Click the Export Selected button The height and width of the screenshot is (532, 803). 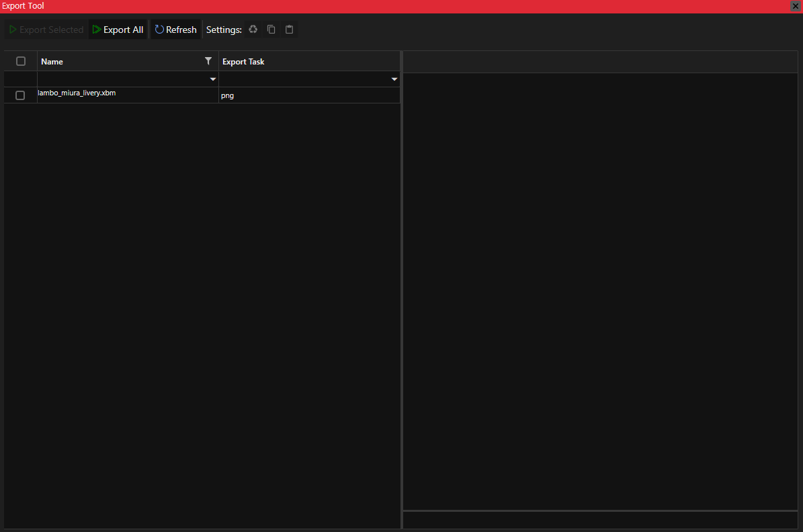(x=46, y=30)
